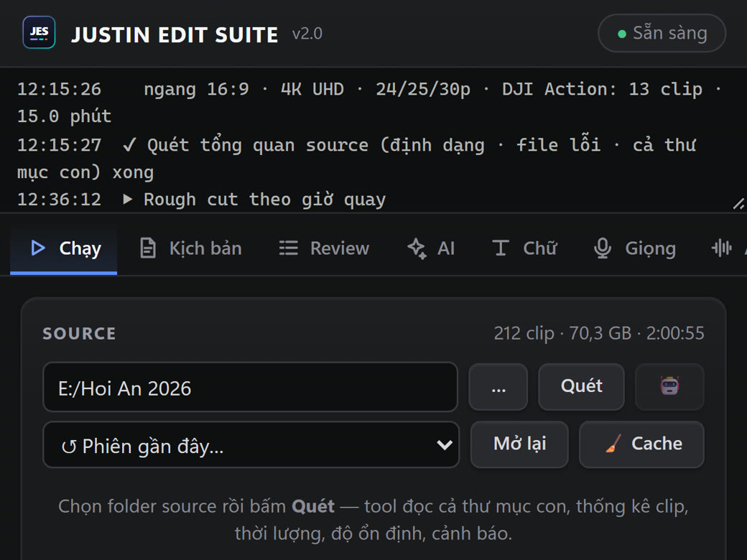Expand the Phiên gần đây dropdown

point(251,445)
